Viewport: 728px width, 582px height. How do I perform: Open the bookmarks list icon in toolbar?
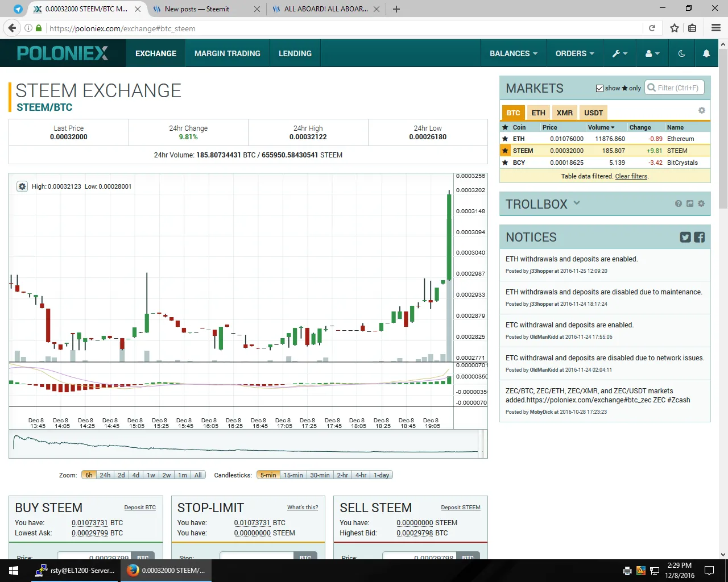[692, 28]
